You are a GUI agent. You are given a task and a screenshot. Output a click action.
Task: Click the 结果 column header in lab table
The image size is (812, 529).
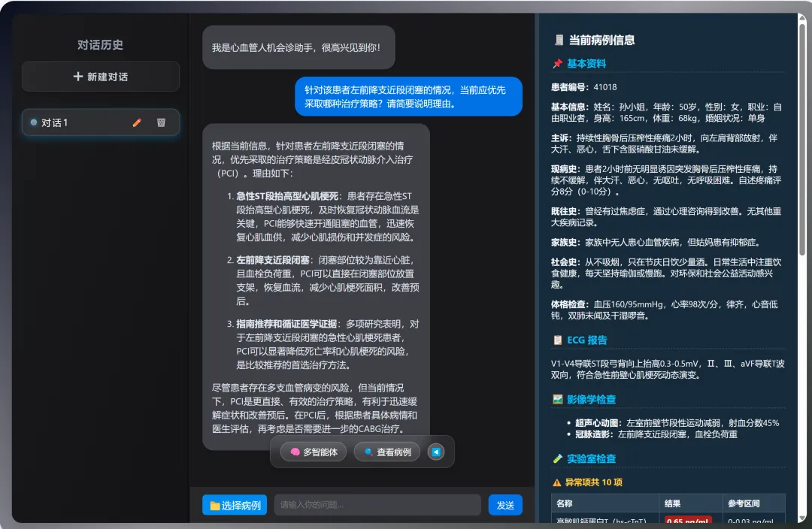click(x=672, y=503)
